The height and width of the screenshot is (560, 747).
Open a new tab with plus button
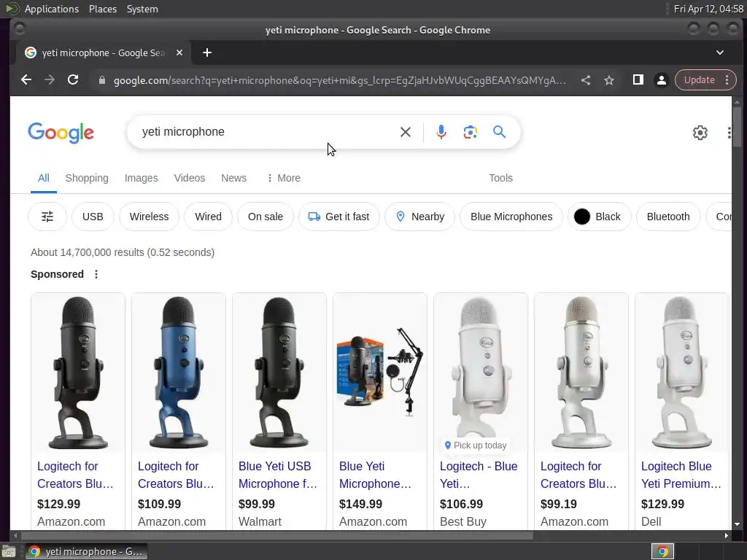point(206,52)
